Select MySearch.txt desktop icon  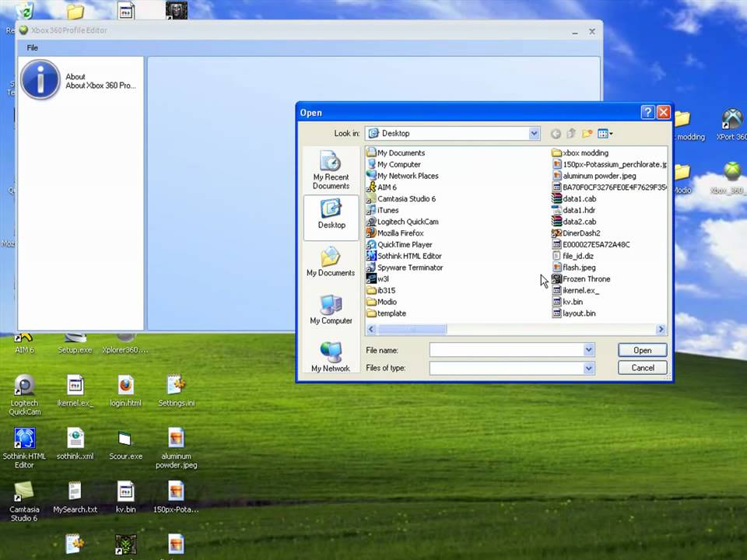point(75,497)
